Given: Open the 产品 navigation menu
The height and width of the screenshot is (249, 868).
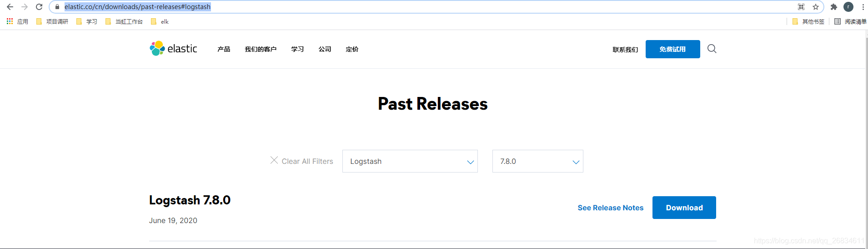Looking at the screenshot, I should [x=224, y=49].
